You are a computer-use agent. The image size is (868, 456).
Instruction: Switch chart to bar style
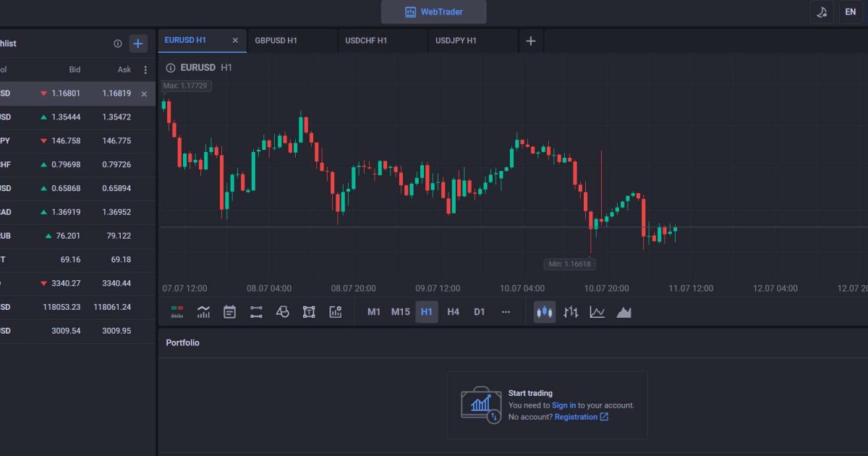(x=571, y=312)
